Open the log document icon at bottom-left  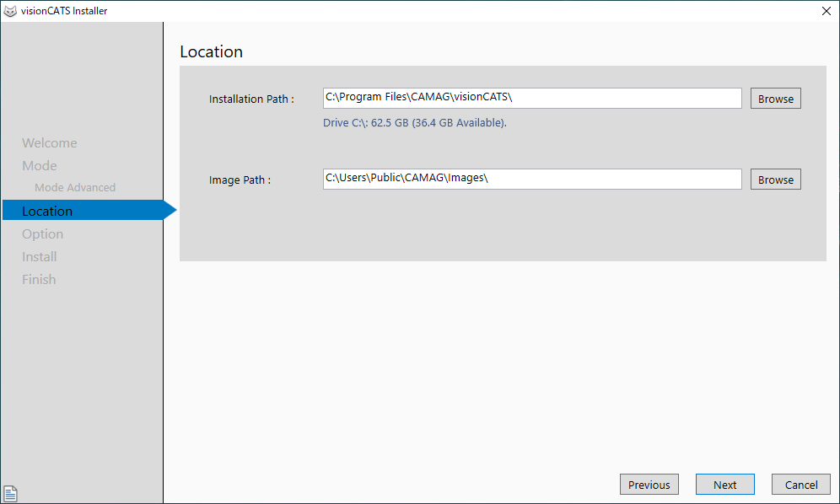point(10,494)
